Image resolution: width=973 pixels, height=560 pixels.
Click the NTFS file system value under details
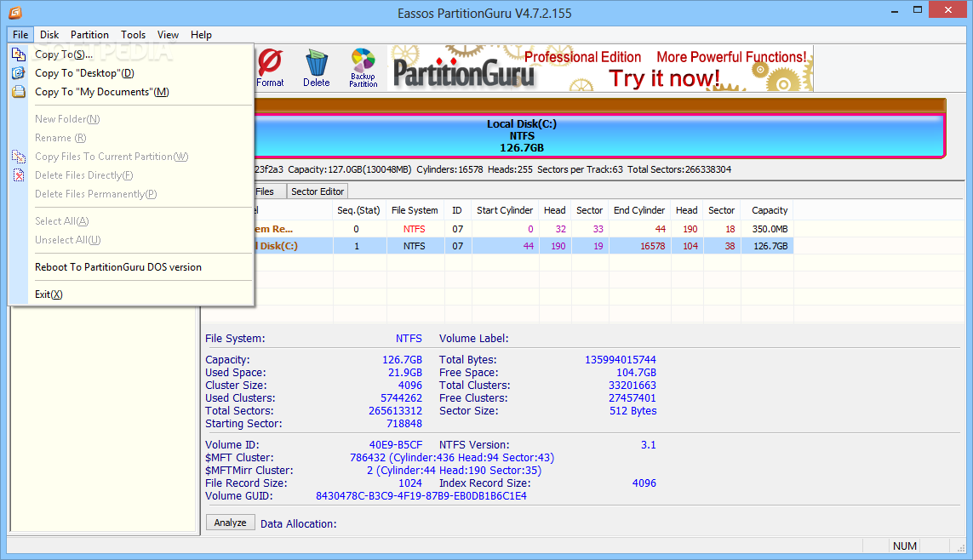[409, 339]
